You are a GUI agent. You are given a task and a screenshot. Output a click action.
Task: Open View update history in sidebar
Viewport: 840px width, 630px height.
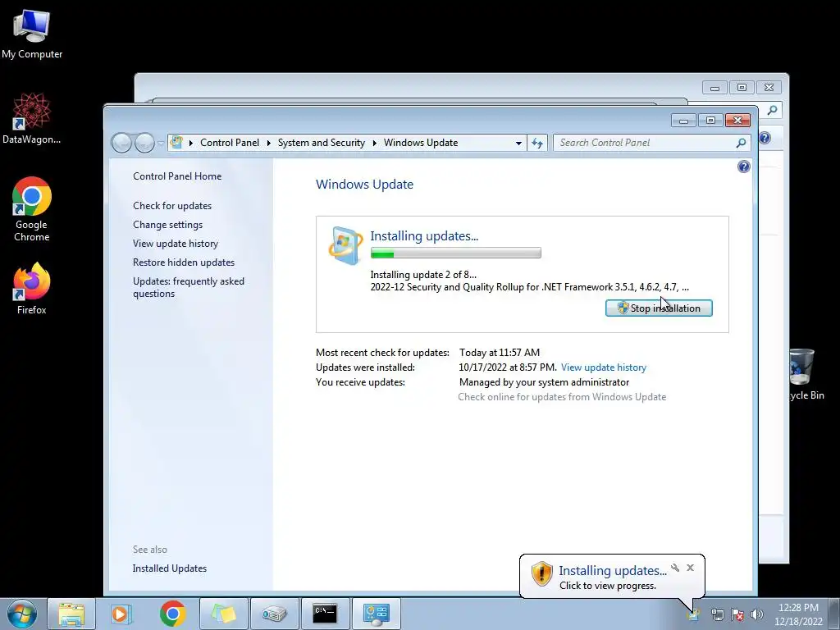176,243
